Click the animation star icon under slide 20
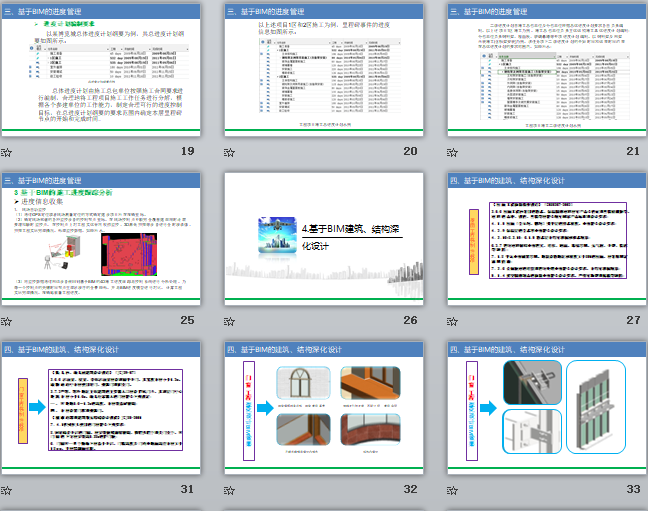 pyautogui.click(x=229, y=152)
